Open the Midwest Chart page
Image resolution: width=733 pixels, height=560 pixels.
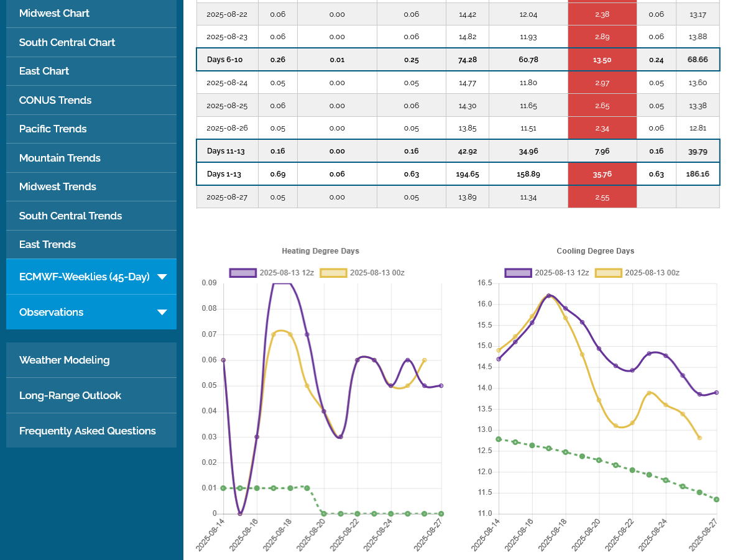point(54,13)
